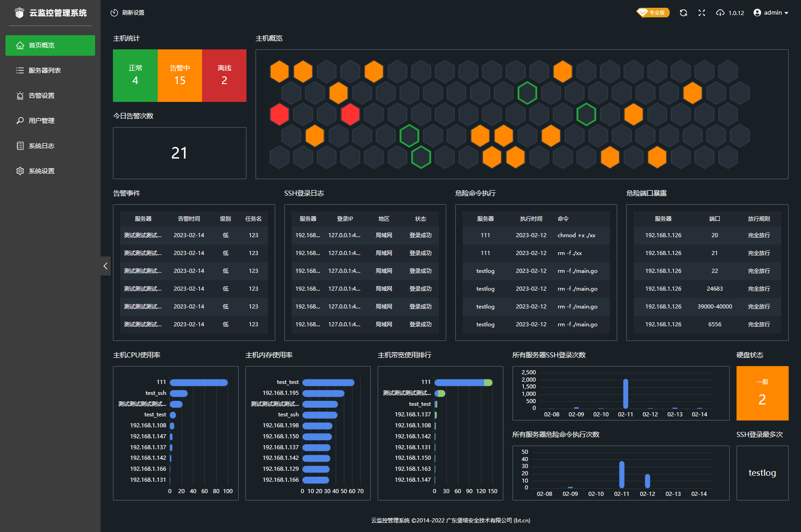Click the 02-11 bar in SSH login chart

(625, 394)
